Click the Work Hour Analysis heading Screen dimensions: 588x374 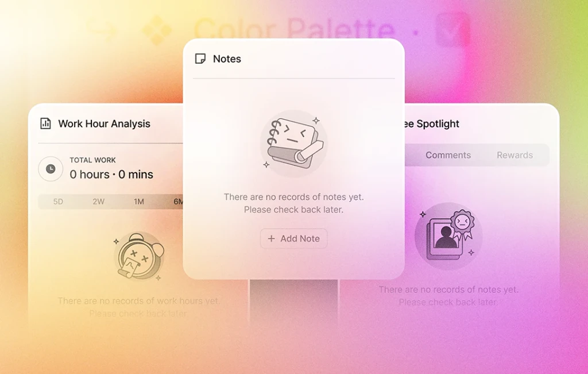(105, 124)
